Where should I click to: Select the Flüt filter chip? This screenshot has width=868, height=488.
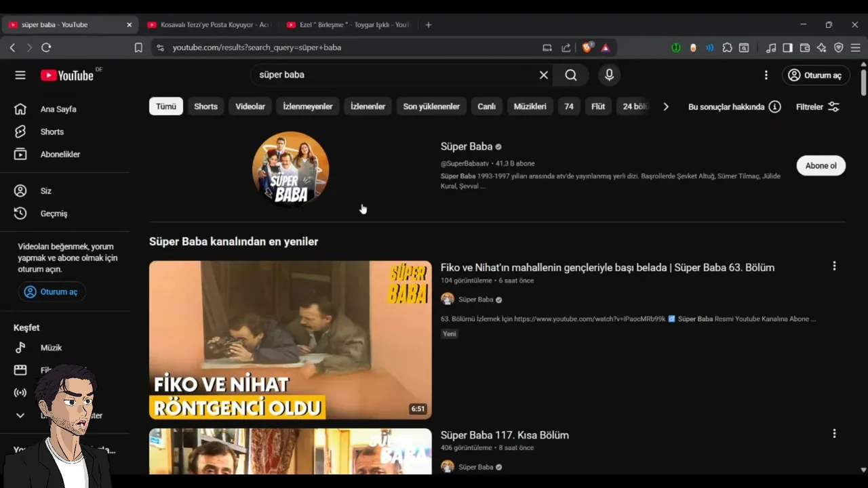[598, 106]
